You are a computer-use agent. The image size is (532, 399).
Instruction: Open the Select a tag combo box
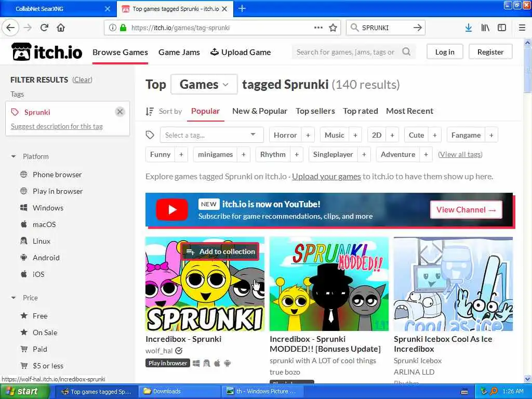212,135
